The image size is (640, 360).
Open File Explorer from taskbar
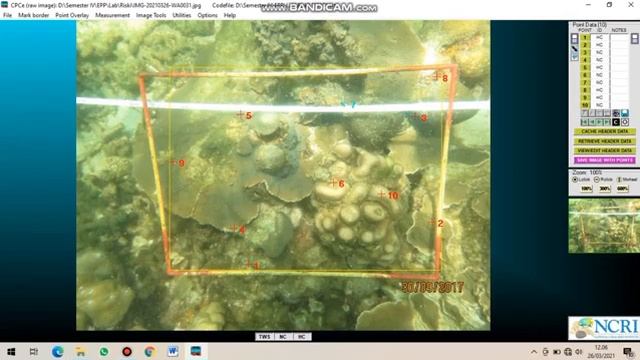[x=80, y=351]
